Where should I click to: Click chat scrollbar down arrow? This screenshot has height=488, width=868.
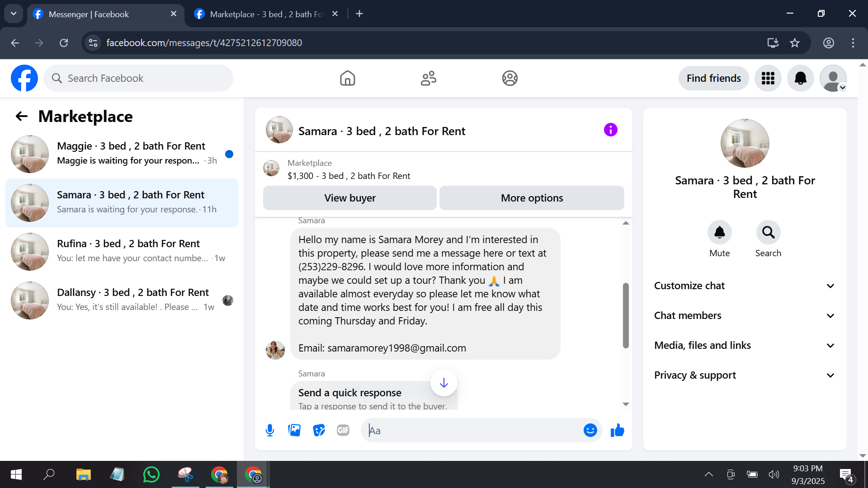(626, 404)
